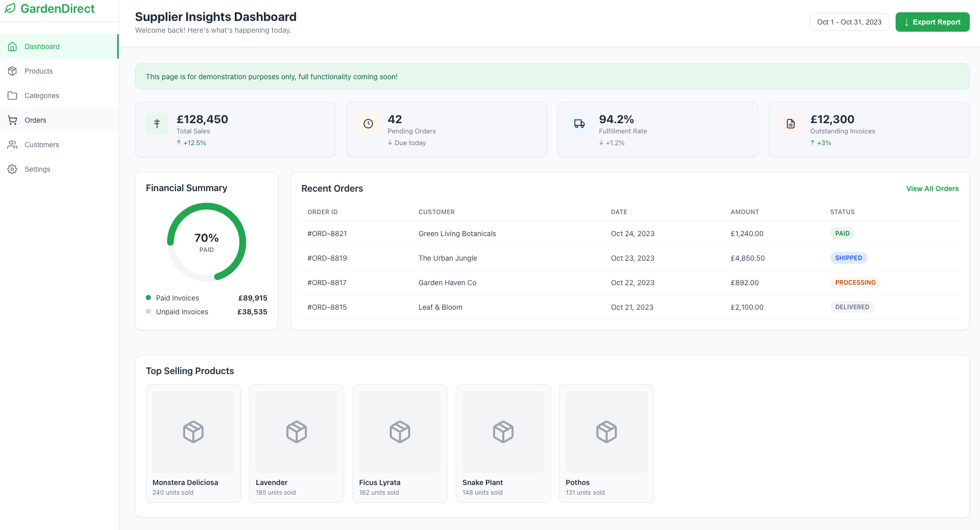Navigate to the Customers section
Screen dimensions: 980x530
[41, 145]
